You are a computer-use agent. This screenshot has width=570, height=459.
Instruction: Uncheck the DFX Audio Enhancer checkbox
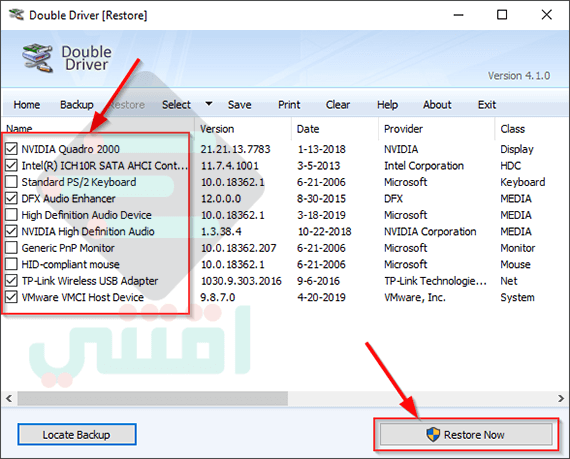(11, 198)
